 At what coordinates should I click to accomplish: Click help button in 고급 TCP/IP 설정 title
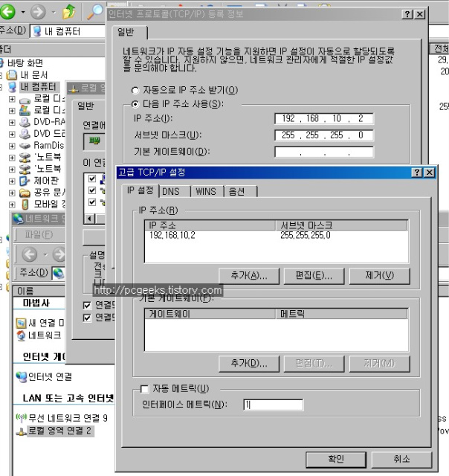tap(417, 173)
